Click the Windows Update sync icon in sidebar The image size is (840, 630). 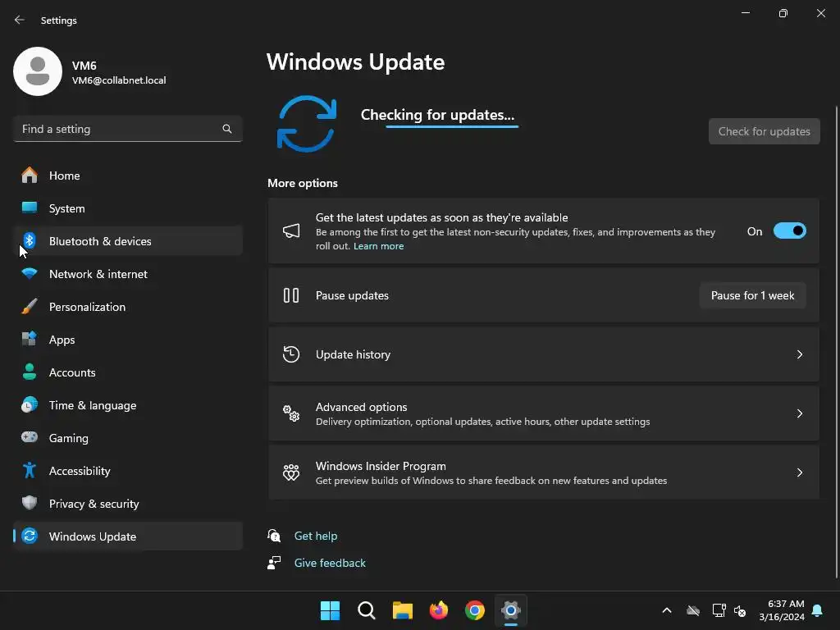pos(30,536)
